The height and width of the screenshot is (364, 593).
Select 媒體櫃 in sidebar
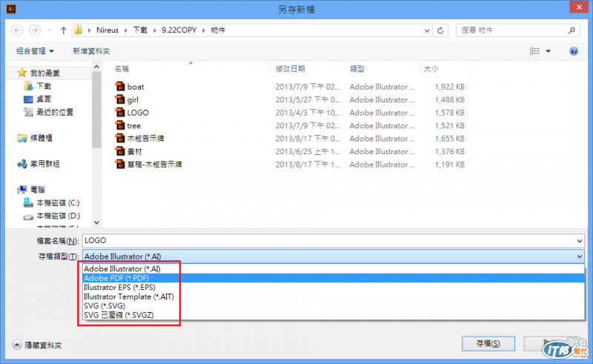click(x=42, y=138)
